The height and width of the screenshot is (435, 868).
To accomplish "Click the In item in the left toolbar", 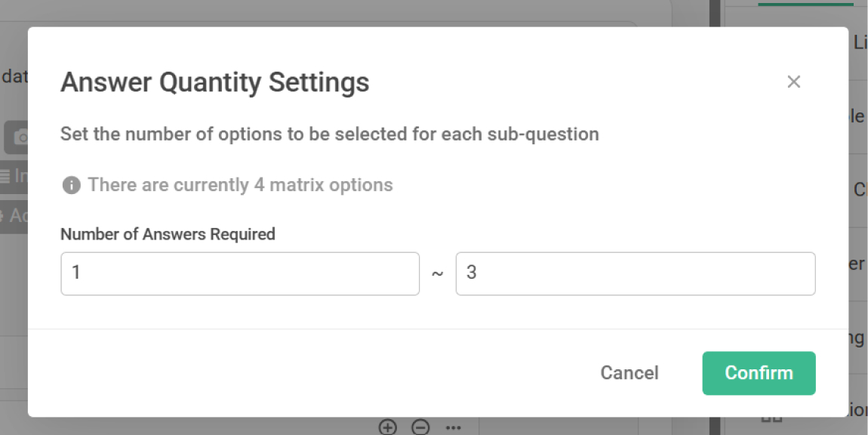I will click(x=20, y=176).
